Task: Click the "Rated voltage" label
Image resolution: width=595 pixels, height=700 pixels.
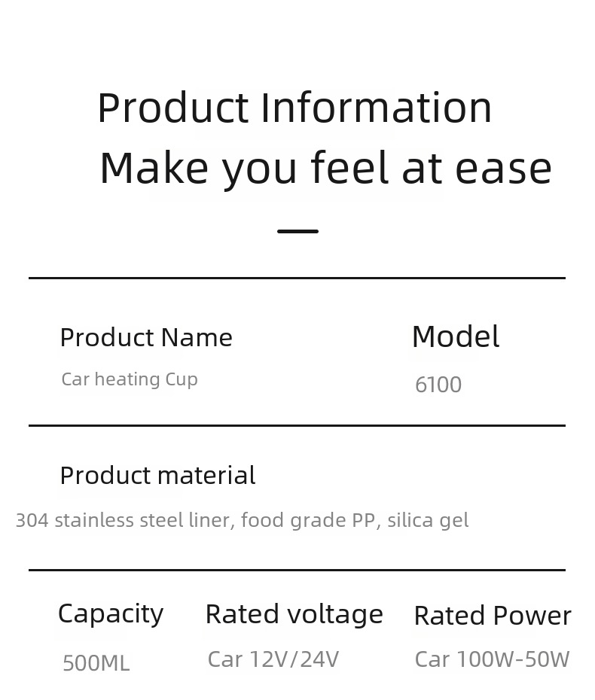Action: pyautogui.click(x=294, y=614)
